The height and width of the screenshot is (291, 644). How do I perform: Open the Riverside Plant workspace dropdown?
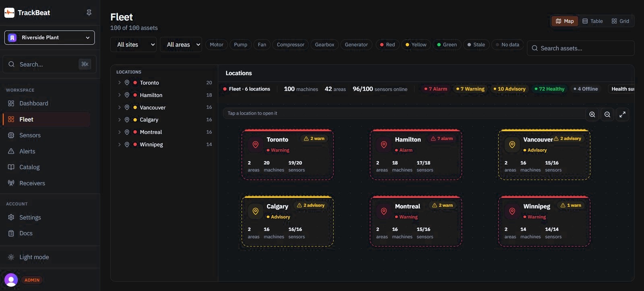click(x=50, y=38)
